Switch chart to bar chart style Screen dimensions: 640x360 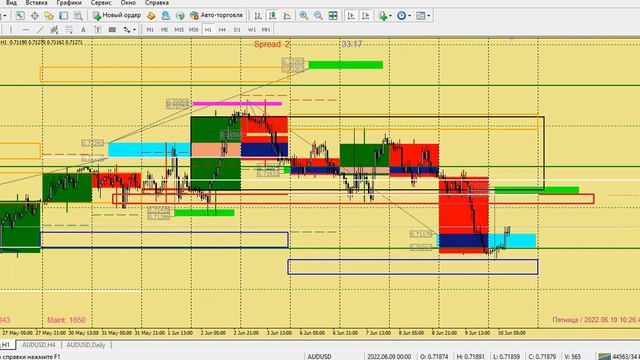[x=258, y=16]
